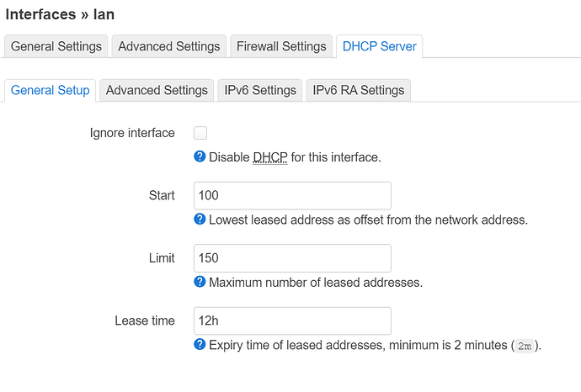Select the General Setup sub-tab
Screen dimensions: 581x392
pyautogui.click(x=51, y=90)
